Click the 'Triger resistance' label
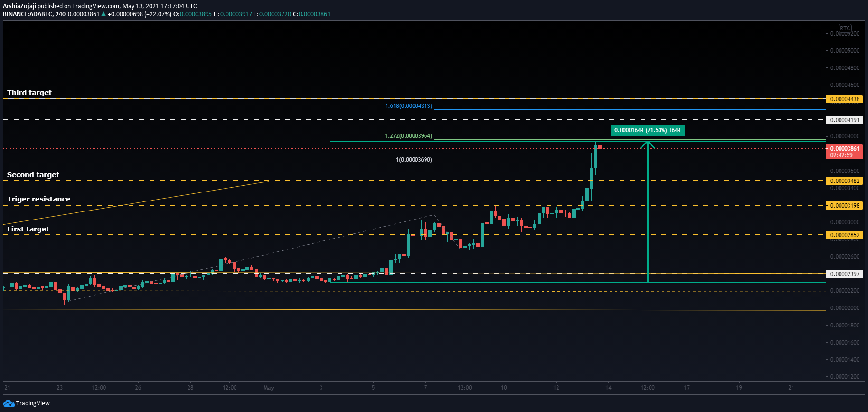 tap(38, 199)
